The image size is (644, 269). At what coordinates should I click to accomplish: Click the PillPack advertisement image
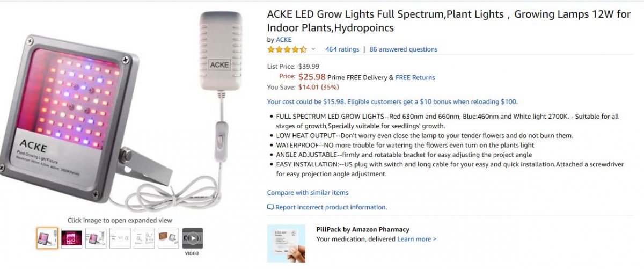[x=286, y=243]
